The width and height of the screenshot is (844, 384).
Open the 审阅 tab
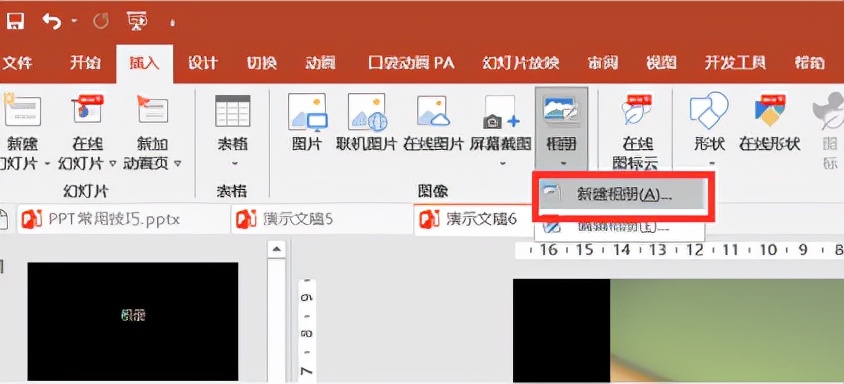tap(602, 62)
